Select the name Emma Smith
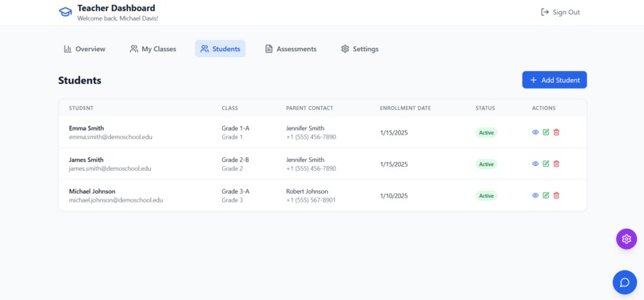This screenshot has width=644, height=300. pos(86,128)
